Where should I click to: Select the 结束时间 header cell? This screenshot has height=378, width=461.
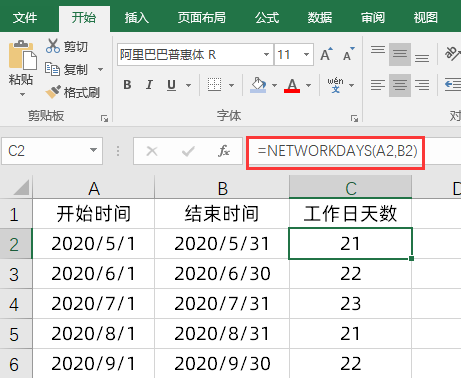tap(222, 214)
